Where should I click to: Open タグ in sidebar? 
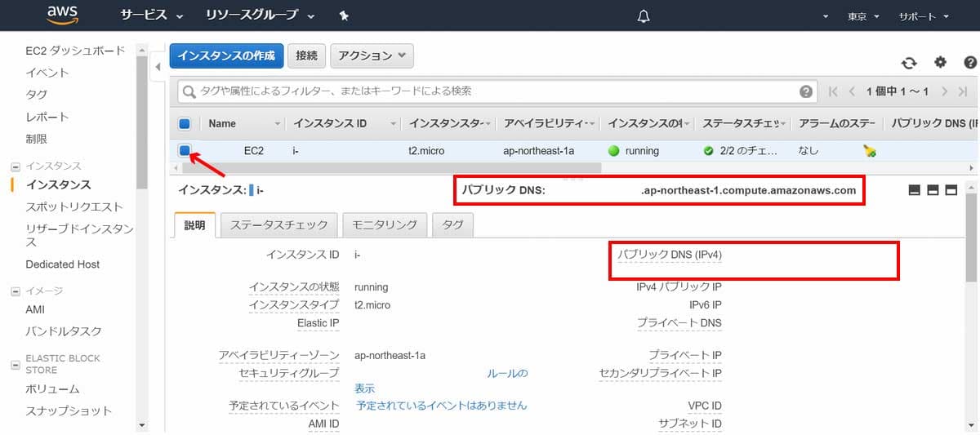click(37, 95)
